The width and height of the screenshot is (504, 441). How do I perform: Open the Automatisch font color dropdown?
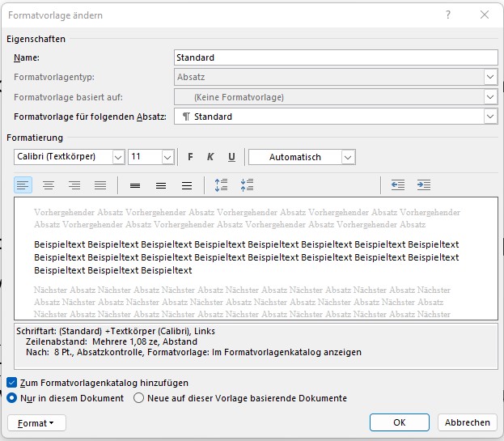pos(348,157)
